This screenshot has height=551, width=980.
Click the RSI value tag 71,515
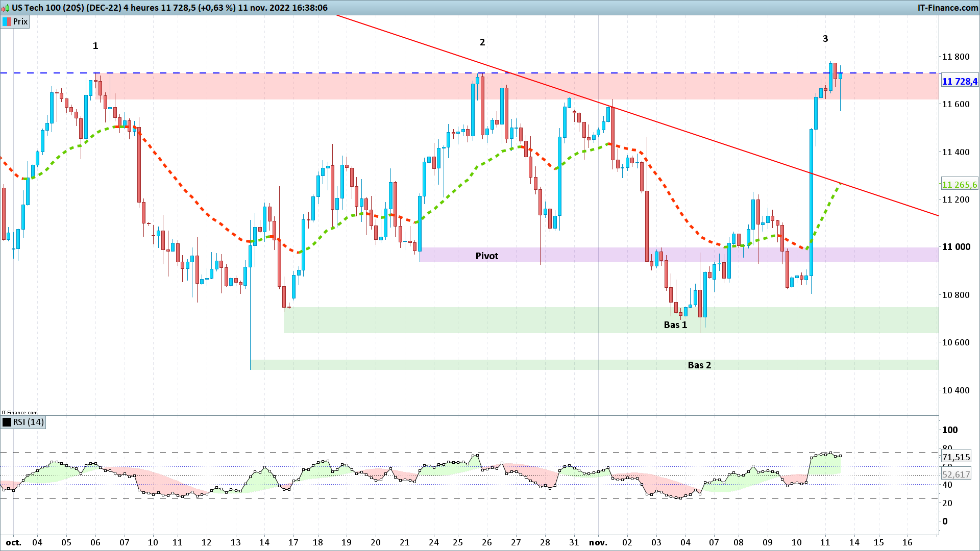click(955, 457)
